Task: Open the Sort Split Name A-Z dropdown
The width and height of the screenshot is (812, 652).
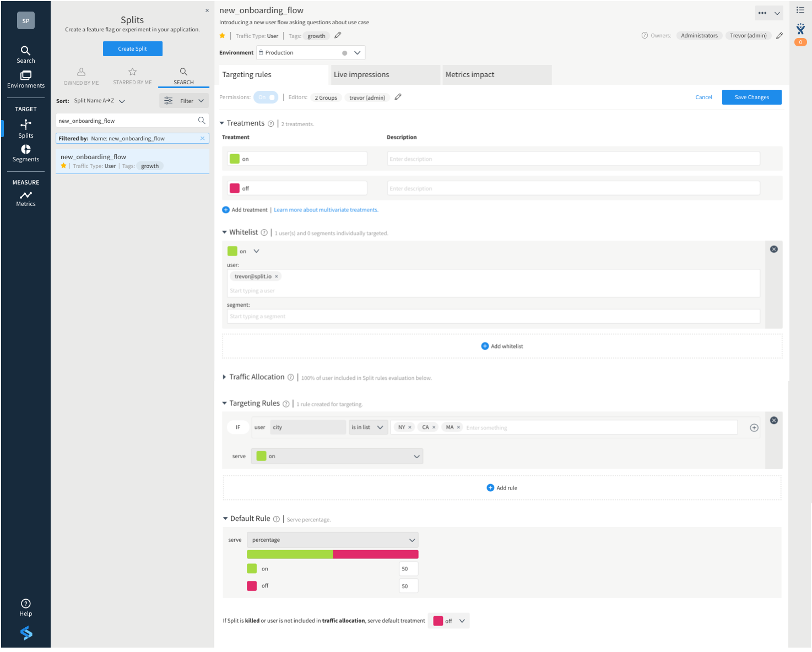Action: click(100, 101)
